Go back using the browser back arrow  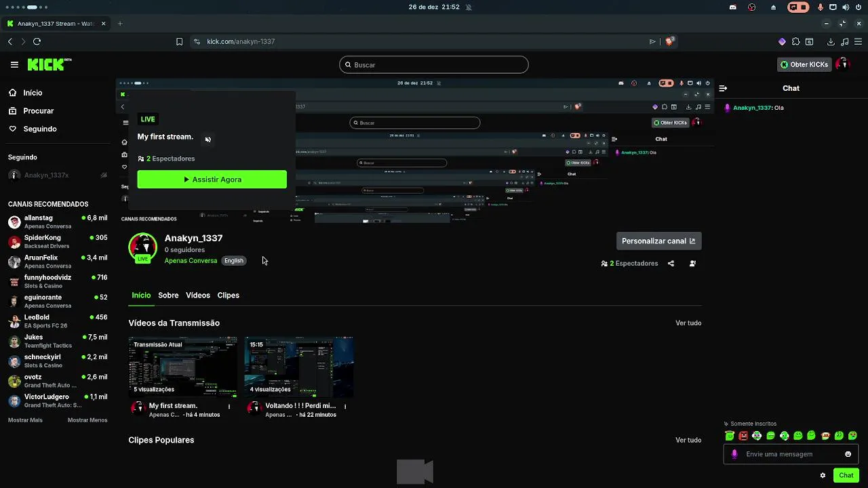10,41
